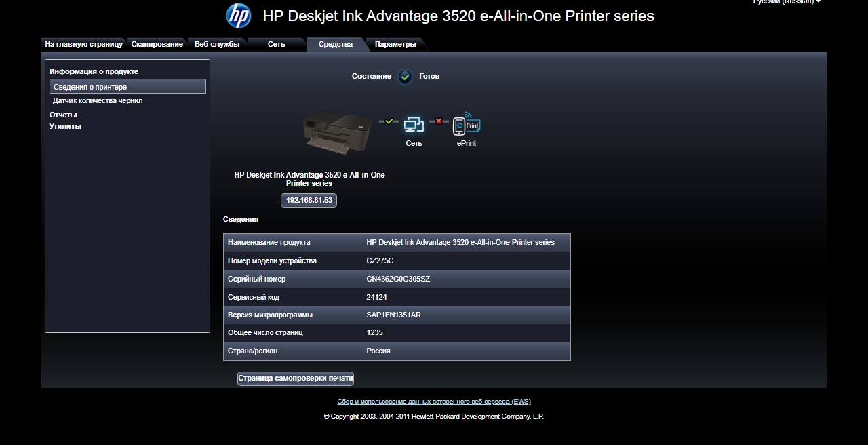The image size is (868, 445).
Task: Click the Наименование продукта cell
Action: tap(269, 242)
